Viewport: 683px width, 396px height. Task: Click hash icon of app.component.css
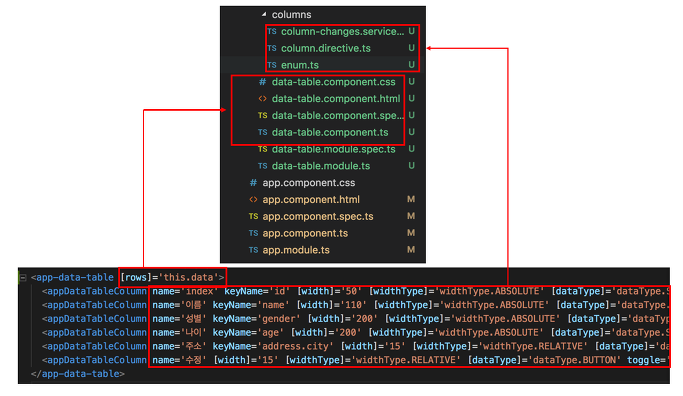(x=253, y=183)
